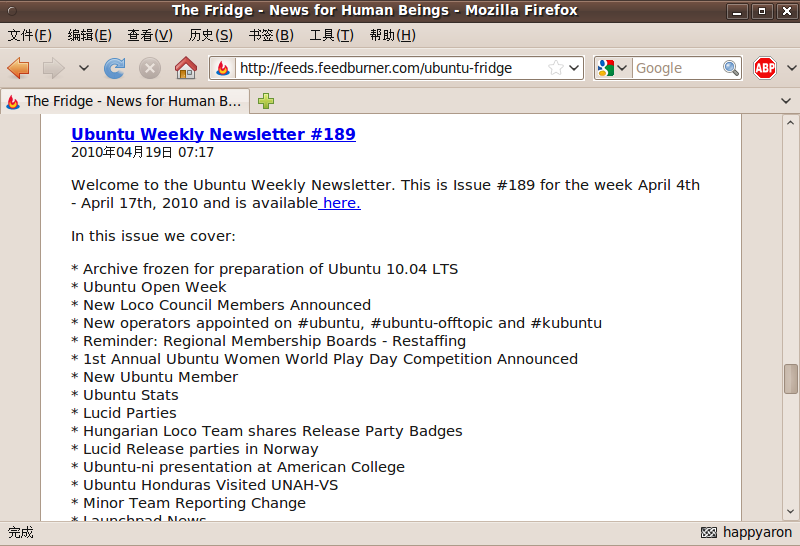
Task: Click 'Reminder: Regional Membership Boards - Restaffing'
Action: [x=274, y=341]
